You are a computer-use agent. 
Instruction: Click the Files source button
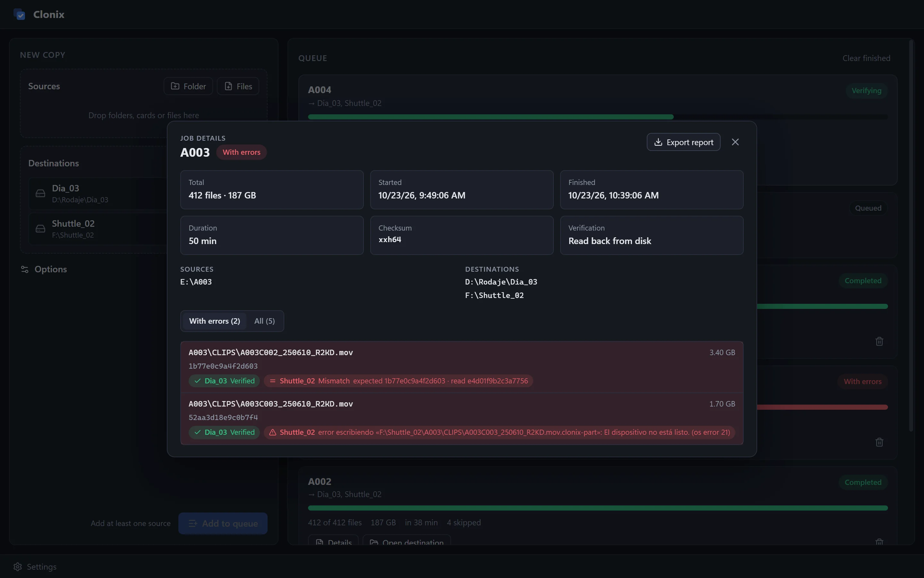point(238,86)
